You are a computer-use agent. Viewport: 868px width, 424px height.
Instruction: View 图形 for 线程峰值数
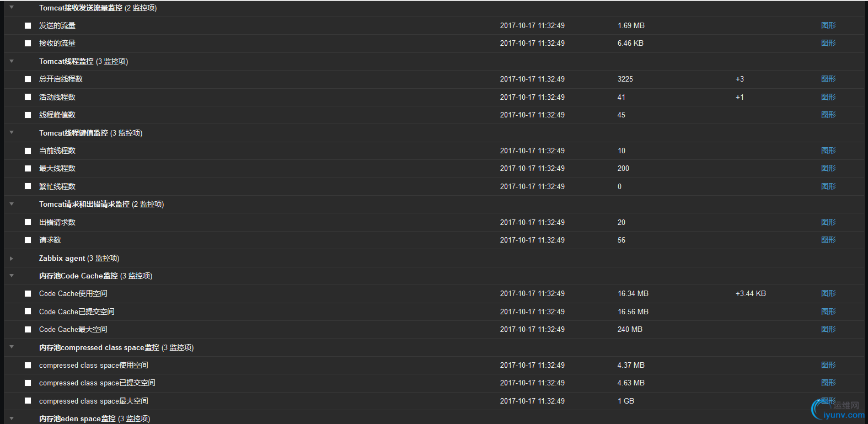click(x=828, y=115)
